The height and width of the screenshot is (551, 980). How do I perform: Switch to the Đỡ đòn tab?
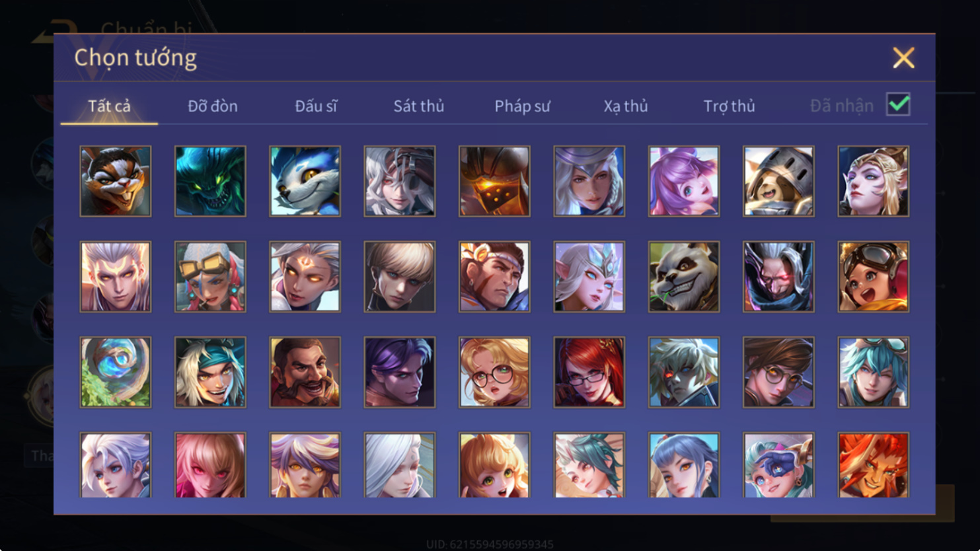point(212,106)
